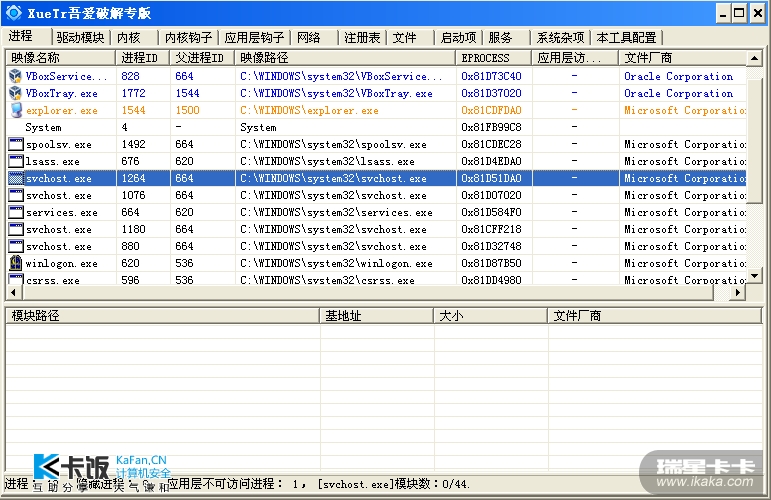Image resolution: width=771 pixels, height=500 pixels.
Task: Open the 注册表 tab
Action: (x=362, y=37)
